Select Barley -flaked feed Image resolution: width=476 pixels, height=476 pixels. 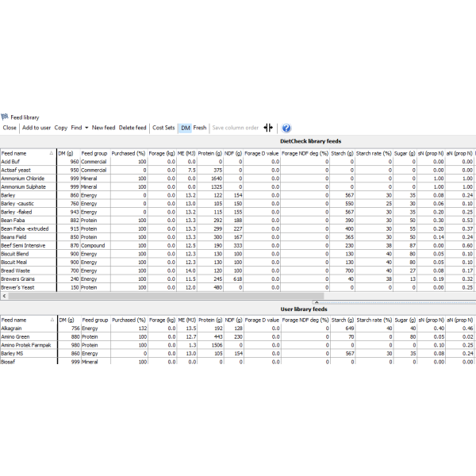pyautogui.click(x=17, y=212)
